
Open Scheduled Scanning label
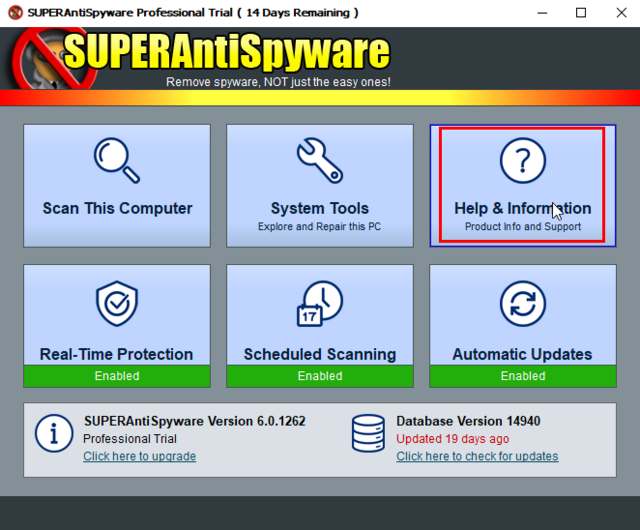tap(320, 354)
